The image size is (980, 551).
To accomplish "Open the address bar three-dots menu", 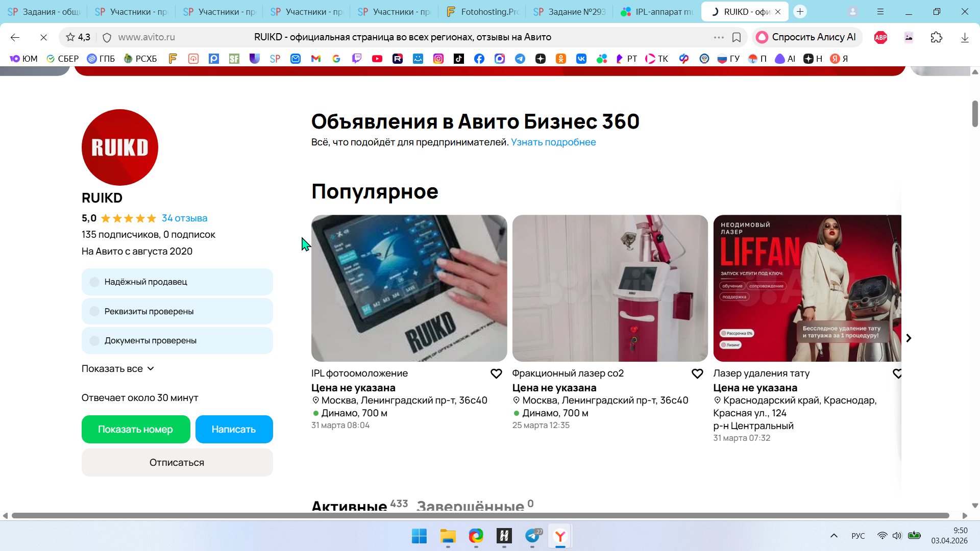I will tap(719, 37).
